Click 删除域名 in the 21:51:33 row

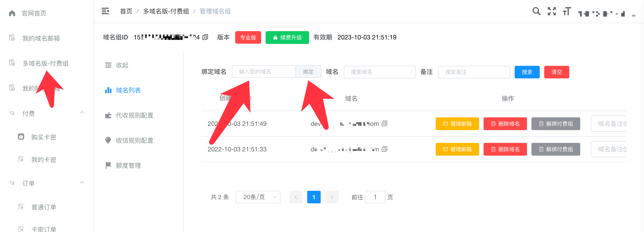(505, 149)
